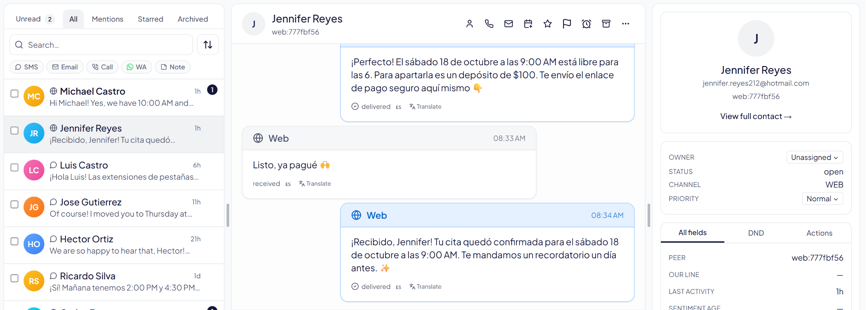
Task: Switch to the Unread tab
Action: [34, 19]
